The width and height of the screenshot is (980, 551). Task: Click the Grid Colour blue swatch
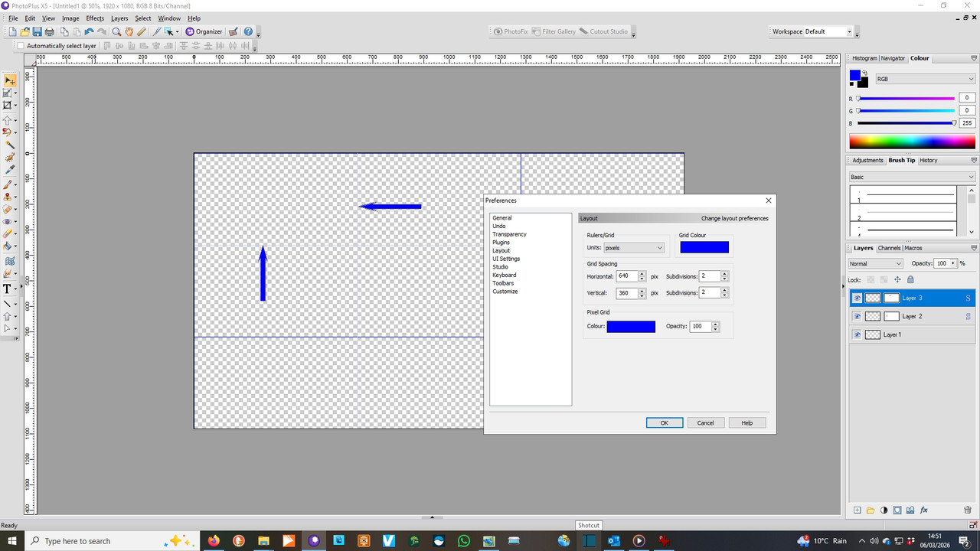coord(704,247)
